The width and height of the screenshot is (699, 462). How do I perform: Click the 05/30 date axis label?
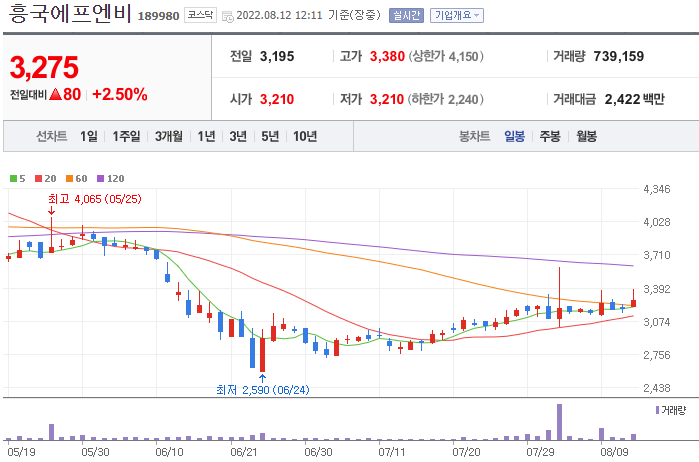coord(95,452)
